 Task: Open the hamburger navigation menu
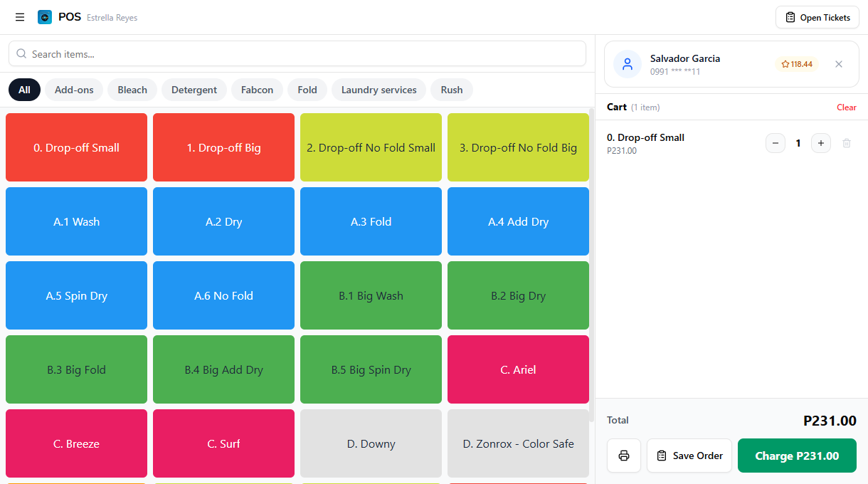[20, 17]
